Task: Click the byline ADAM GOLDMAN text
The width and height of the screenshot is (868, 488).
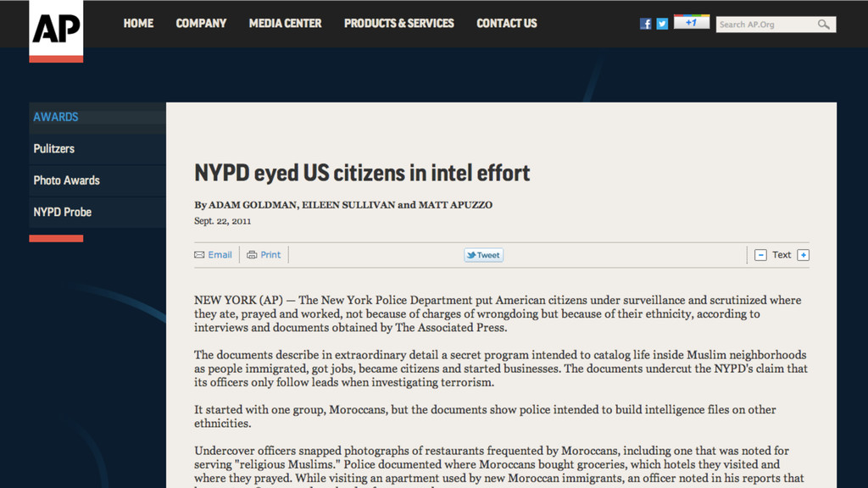Action: (253, 205)
